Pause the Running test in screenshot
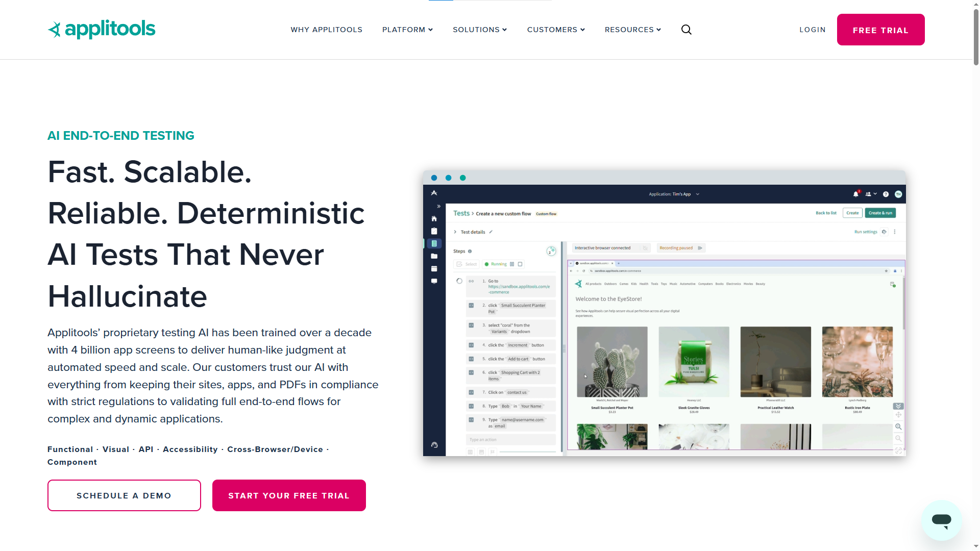Viewport: 980px width, 551px height. point(512,264)
